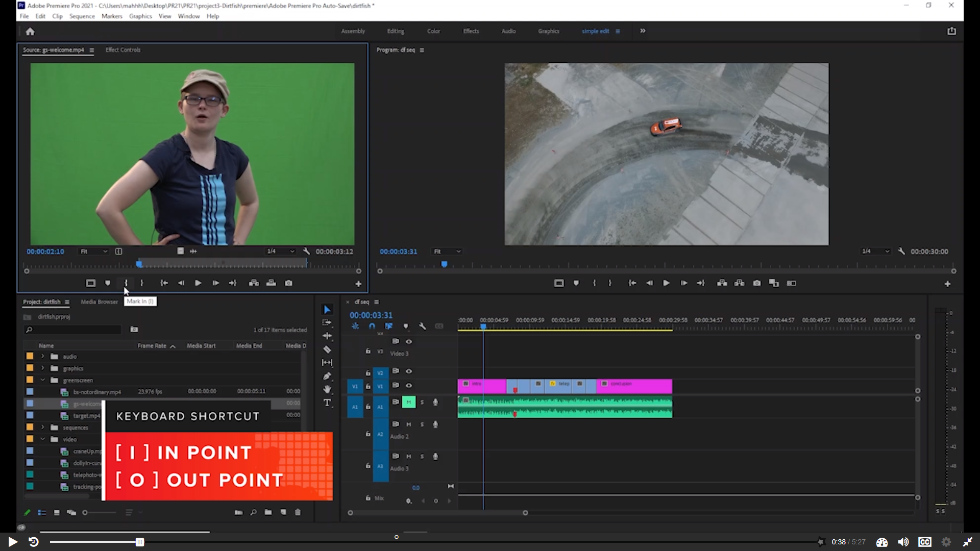This screenshot has width=980, height=551.
Task: Toggle Snap in Timeline magnet icon
Action: pos(372,326)
